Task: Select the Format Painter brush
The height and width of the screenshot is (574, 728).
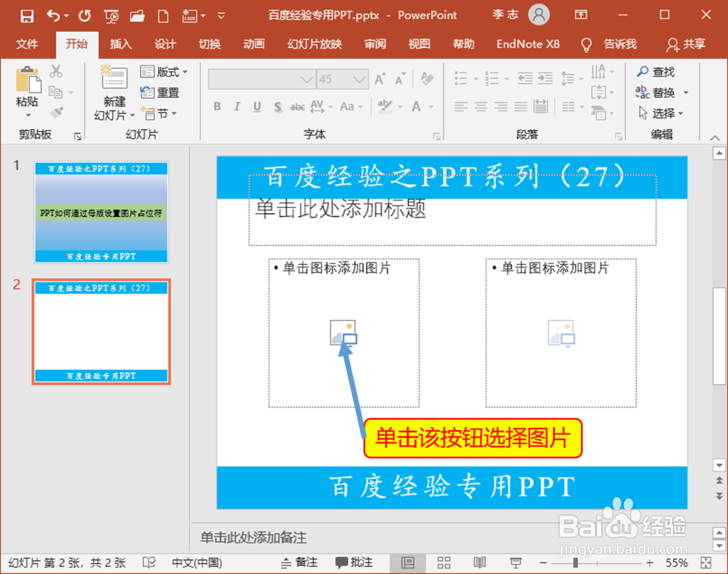Action: (x=57, y=112)
